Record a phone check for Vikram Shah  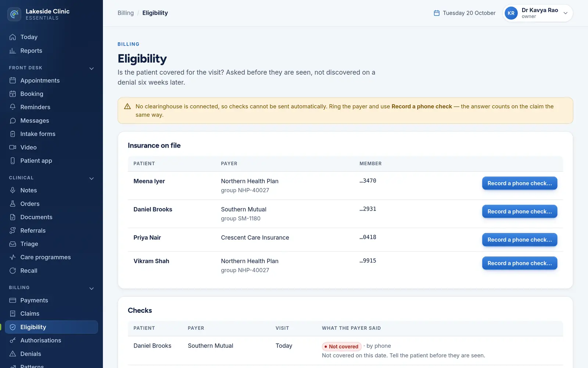[x=520, y=263]
